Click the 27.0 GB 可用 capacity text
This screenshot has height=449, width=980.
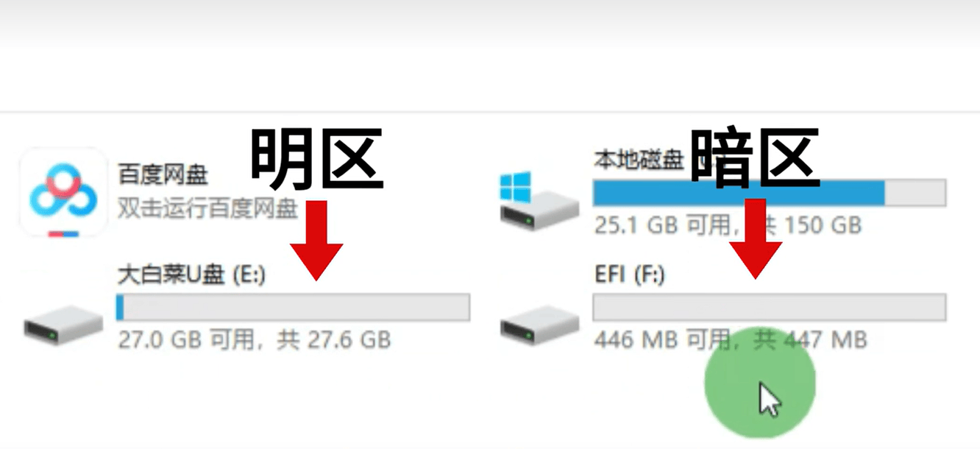point(254,339)
